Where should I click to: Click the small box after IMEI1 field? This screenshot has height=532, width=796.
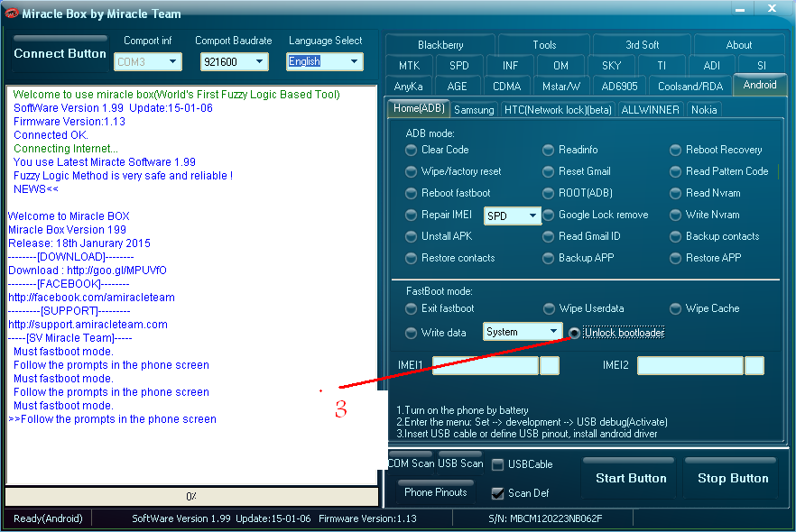click(550, 366)
